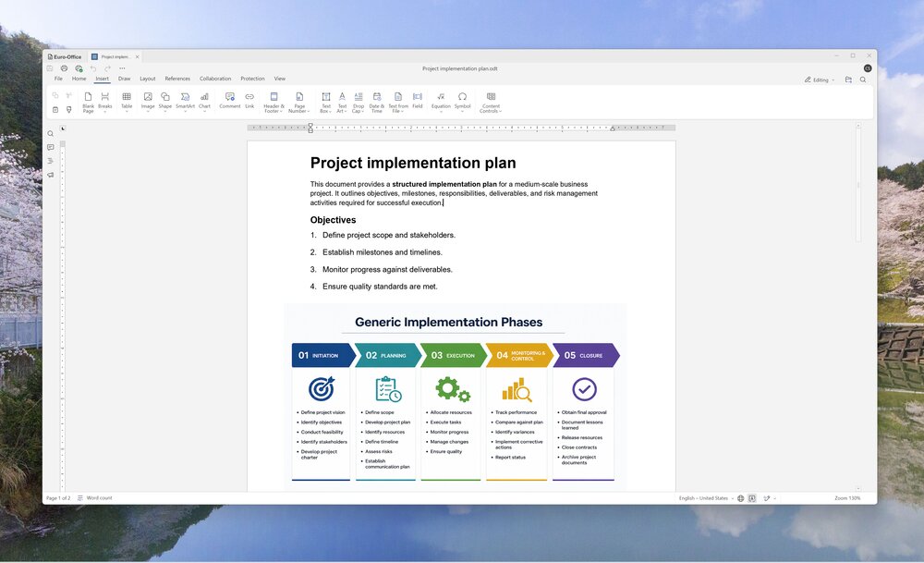Insert a hyperlink with Link
This screenshot has height=563, width=924.
(x=249, y=100)
